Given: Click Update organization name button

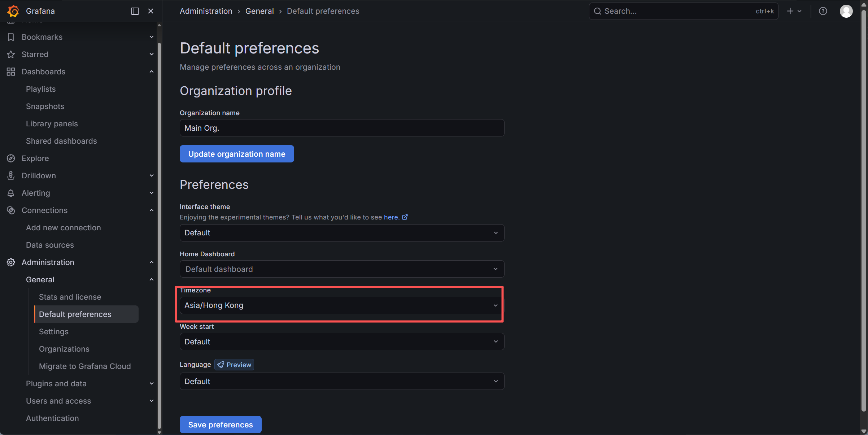Looking at the screenshot, I should 237,154.
